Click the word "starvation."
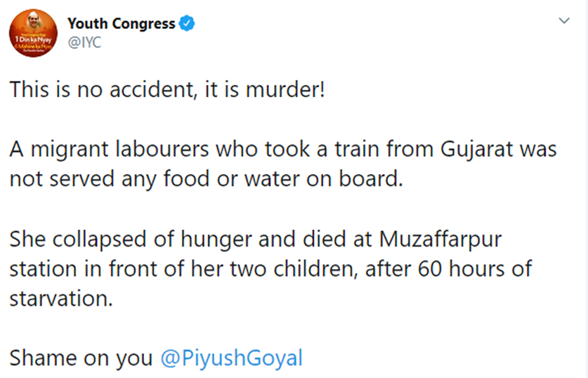 click(61, 298)
